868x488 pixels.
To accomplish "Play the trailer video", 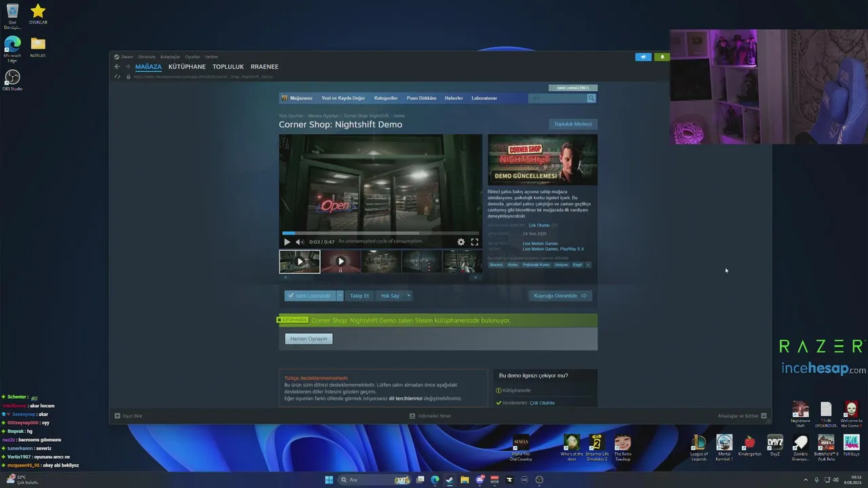I will (287, 242).
